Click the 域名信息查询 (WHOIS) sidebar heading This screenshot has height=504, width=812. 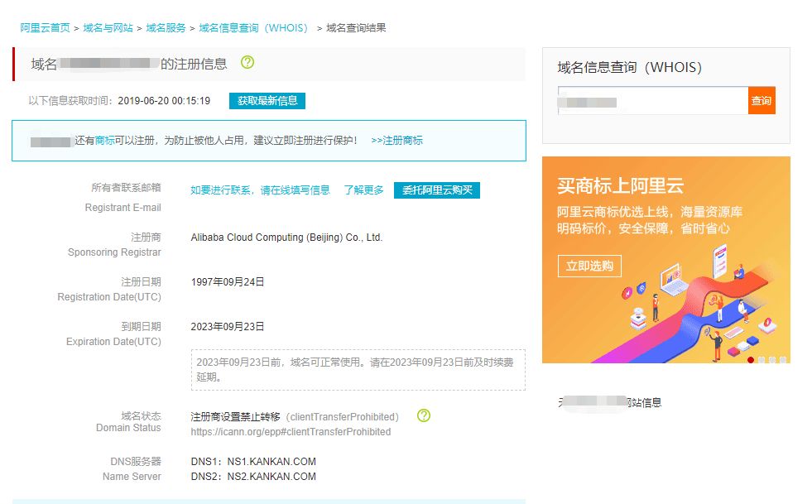click(x=629, y=67)
